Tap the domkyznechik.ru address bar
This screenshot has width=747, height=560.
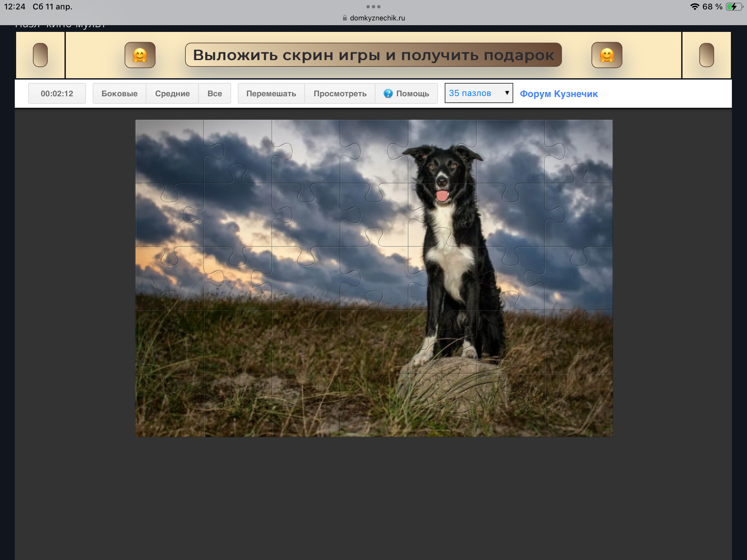click(377, 18)
